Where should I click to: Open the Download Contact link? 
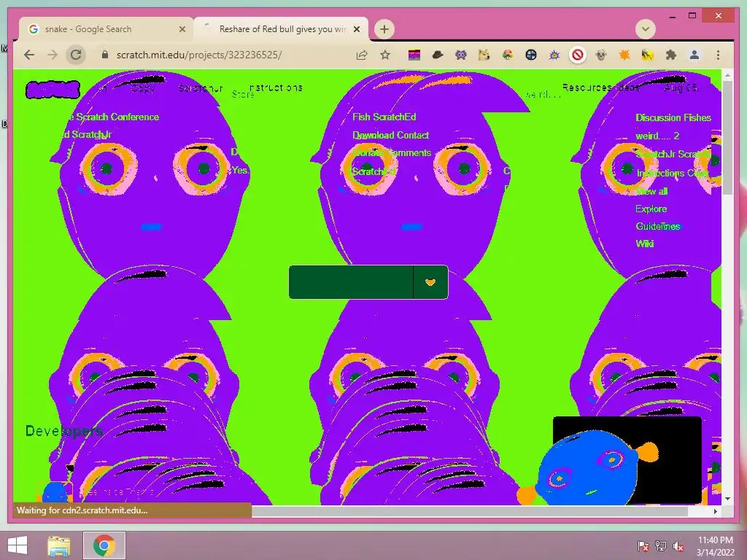coord(391,135)
